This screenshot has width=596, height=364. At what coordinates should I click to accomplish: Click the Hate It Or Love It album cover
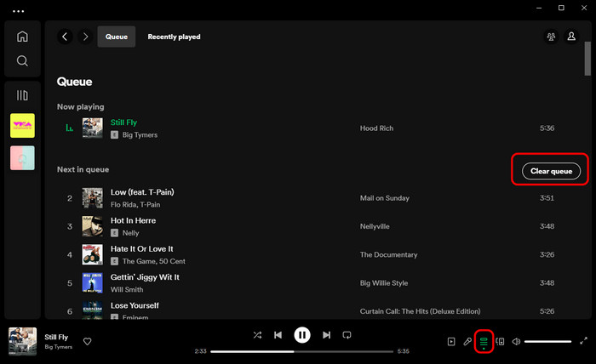pos(92,254)
